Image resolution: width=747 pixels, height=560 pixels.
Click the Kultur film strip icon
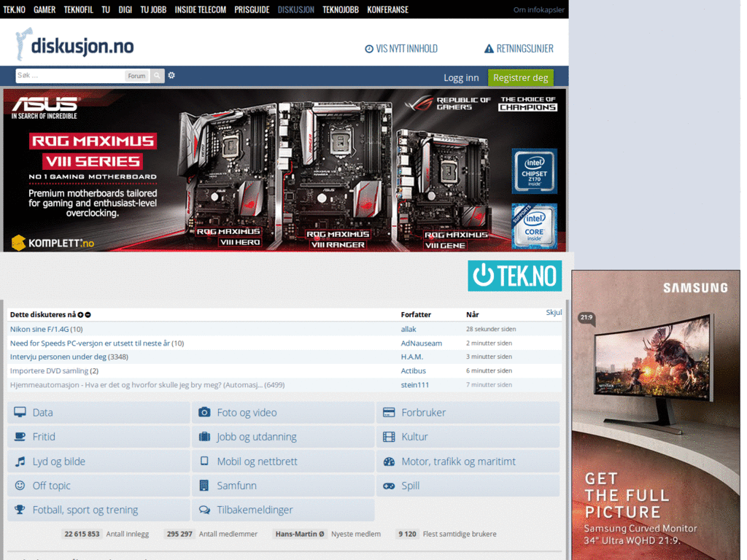(389, 437)
